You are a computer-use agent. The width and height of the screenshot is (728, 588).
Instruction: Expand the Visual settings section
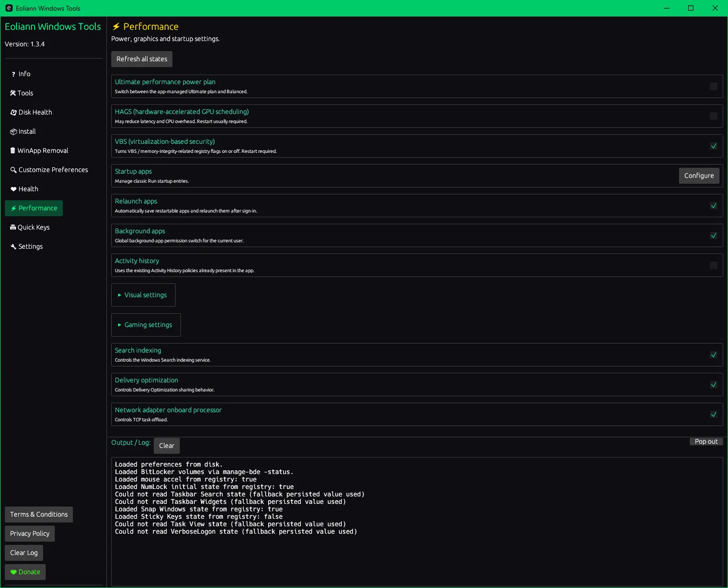coord(143,295)
